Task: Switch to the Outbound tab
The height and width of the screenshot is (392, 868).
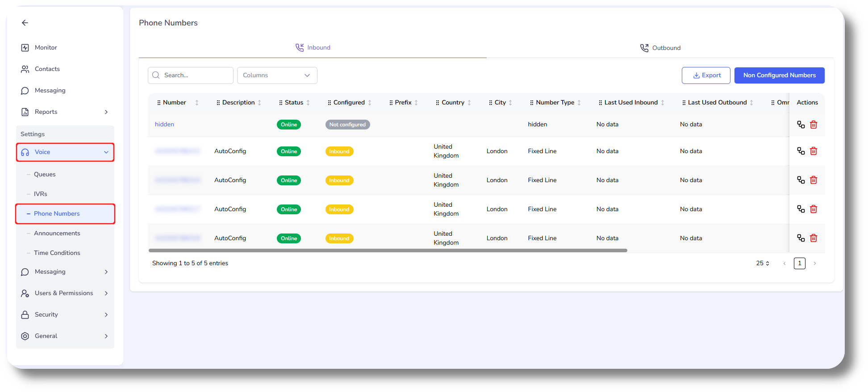Action: [x=660, y=48]
